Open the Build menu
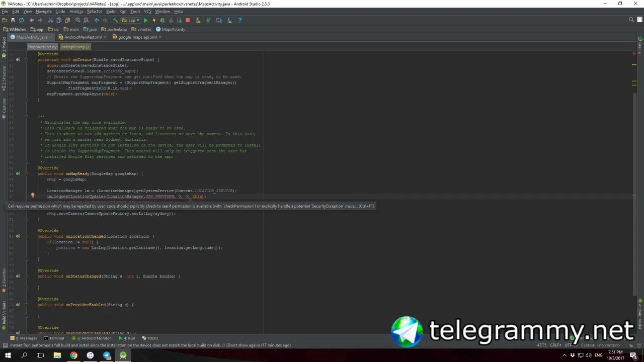644x362 pixels. 111,11
